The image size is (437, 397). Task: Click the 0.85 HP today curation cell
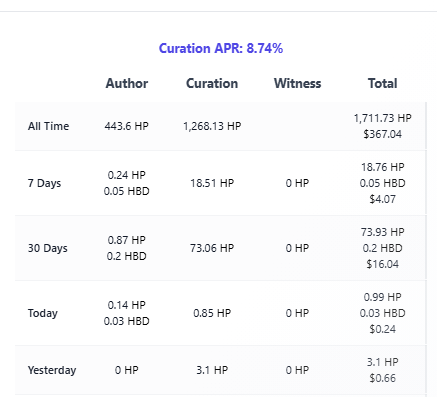click(212, 313)
